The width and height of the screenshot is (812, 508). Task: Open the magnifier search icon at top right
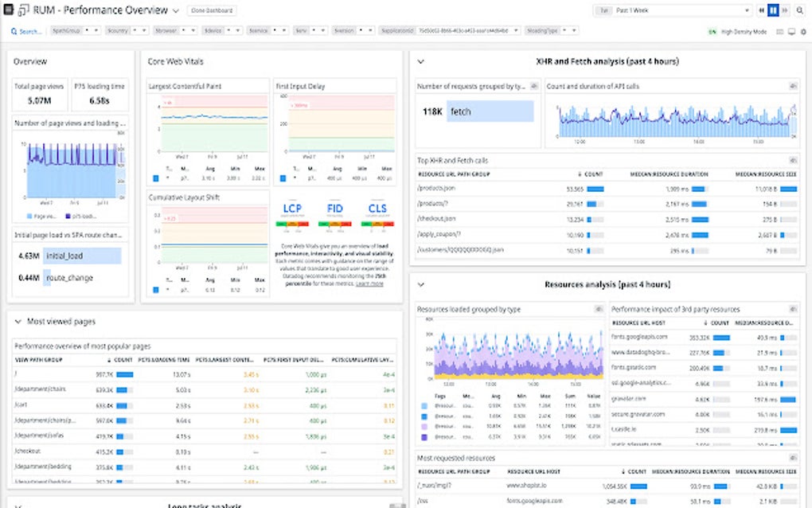pos(800,10)
